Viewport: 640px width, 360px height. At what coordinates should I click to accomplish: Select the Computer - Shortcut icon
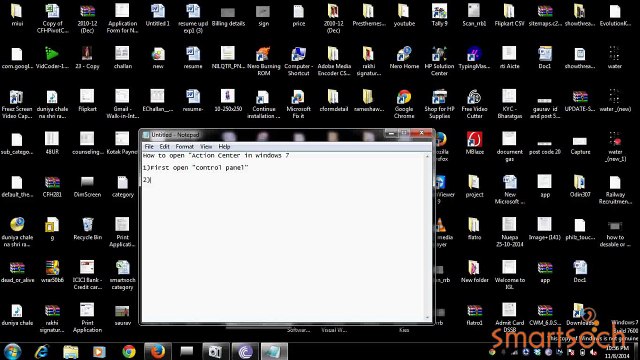tap(298, 62)
